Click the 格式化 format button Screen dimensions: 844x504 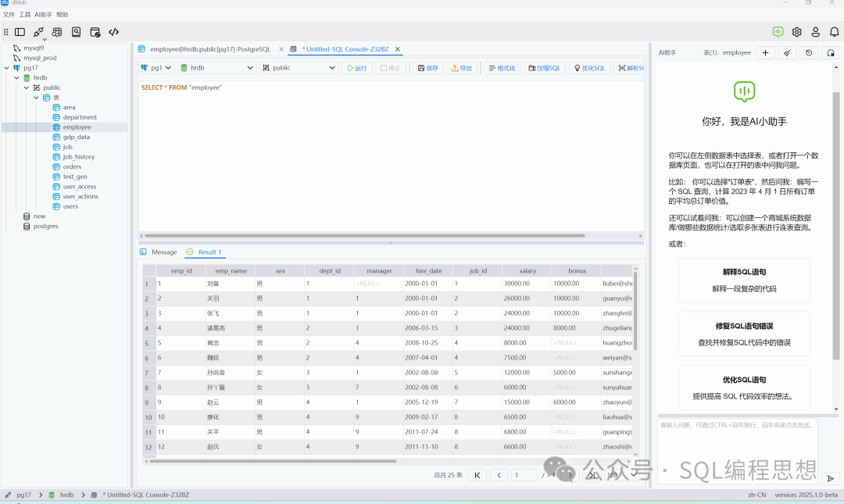click(502, 68)
